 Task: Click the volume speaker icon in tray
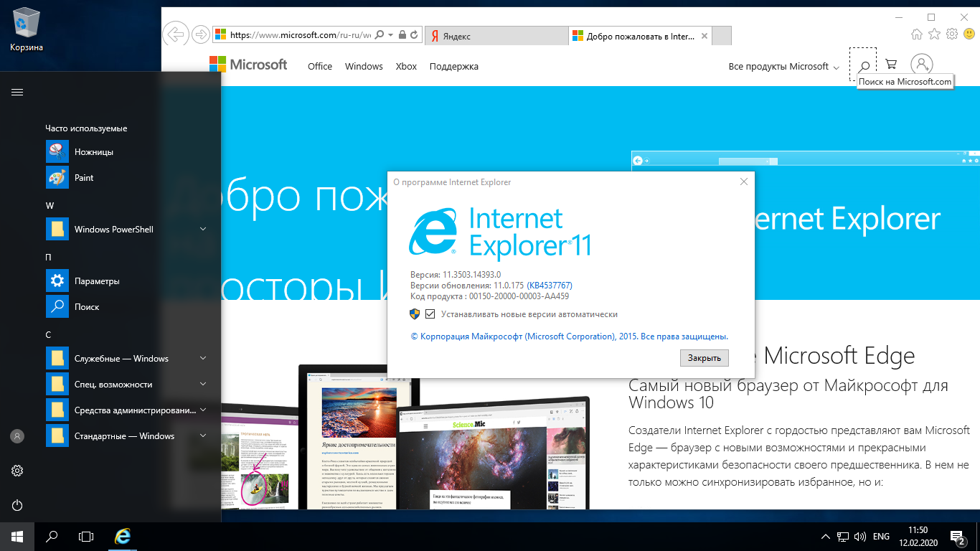point(859,537)
